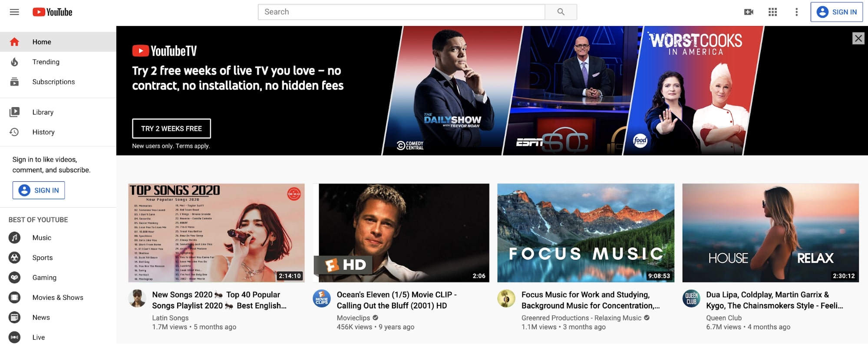Open House Relax thumbnail
Image resolution: width=868 pixels, height=344 pixels.
click(770, 233)
